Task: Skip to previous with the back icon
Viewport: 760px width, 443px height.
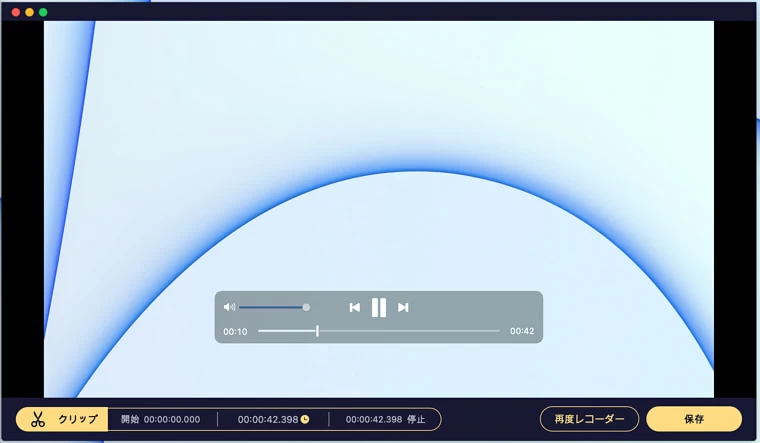Action: [x=354, y=307]
